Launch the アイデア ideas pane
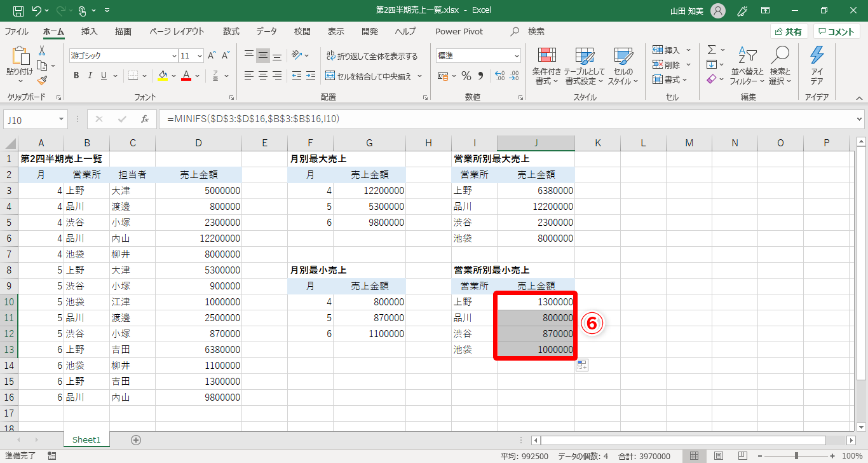Screen dimensions: 868x463 (x=817, y=66)
